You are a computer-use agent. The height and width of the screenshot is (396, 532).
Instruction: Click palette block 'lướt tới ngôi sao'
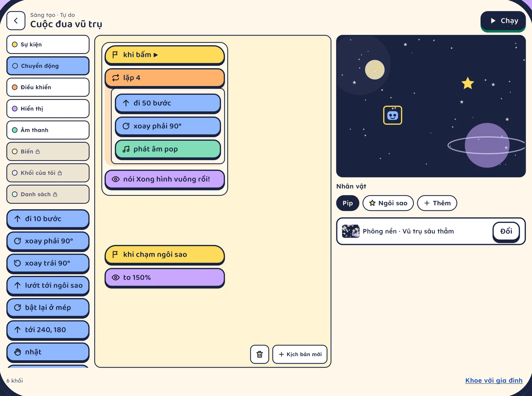coord(48,286)
